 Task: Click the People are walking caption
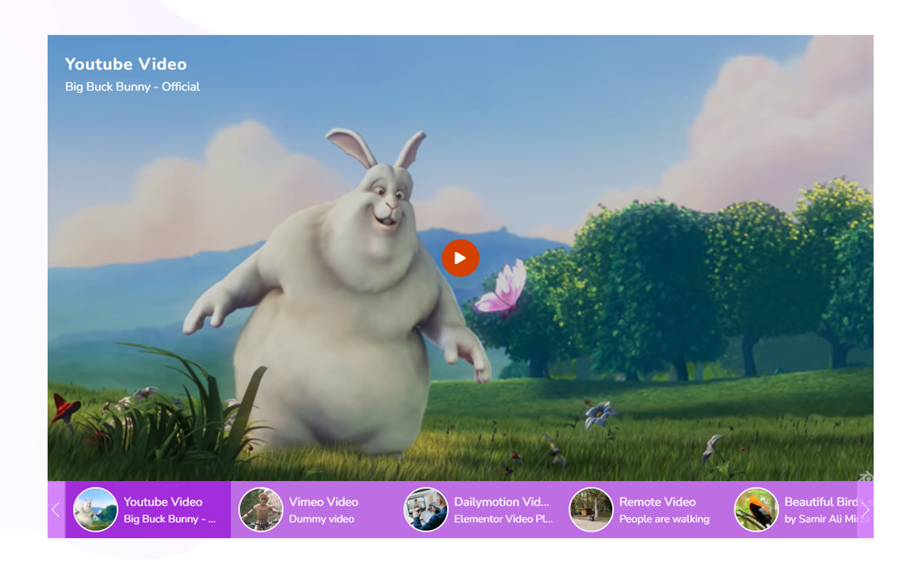[x=664, y=519]
